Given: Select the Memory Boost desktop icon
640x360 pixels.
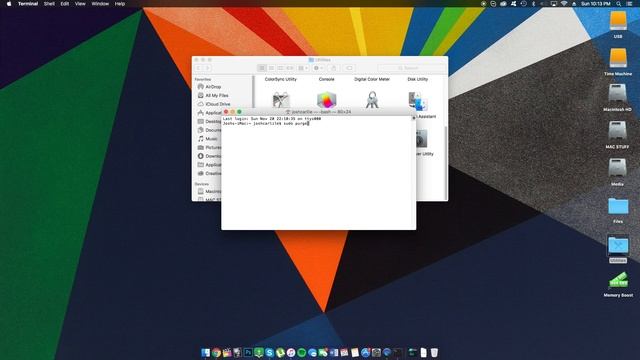Looking at the screenshot, I should pyautogui.click(x=618, y=281).
